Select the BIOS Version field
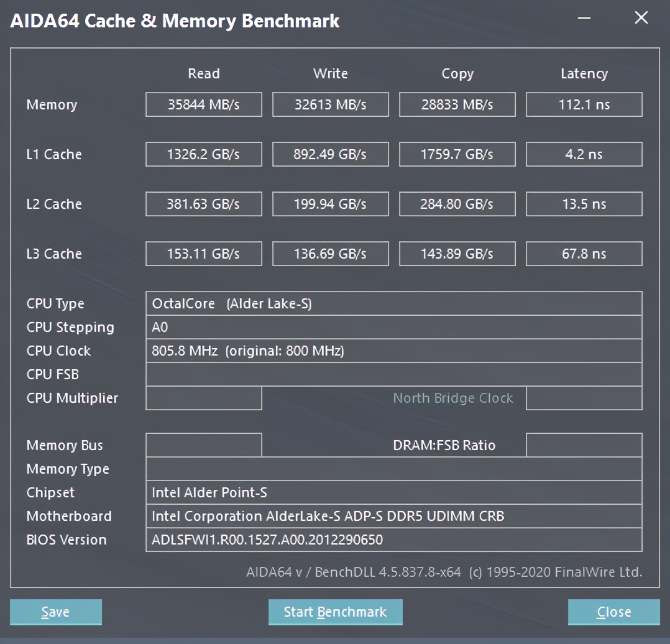This screenshot has height=644, width=670. pyautogui.click(x=393, y=540)
